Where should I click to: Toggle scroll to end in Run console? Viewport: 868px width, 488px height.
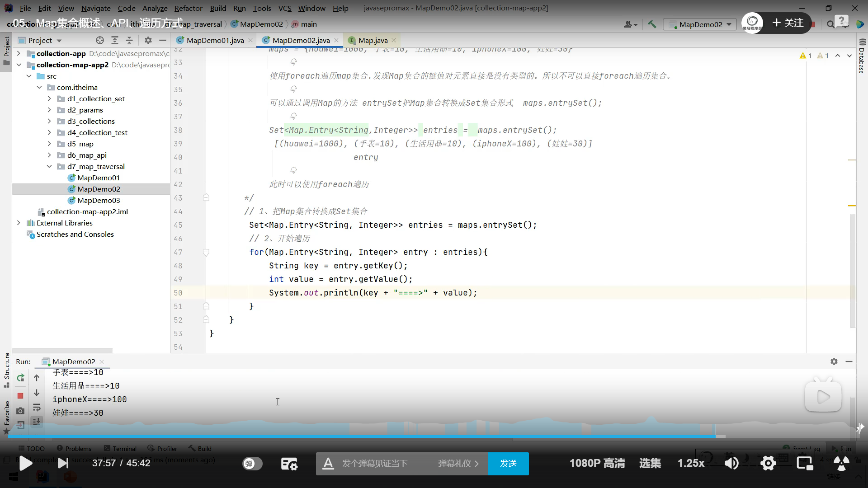click(x=37, y=421)
